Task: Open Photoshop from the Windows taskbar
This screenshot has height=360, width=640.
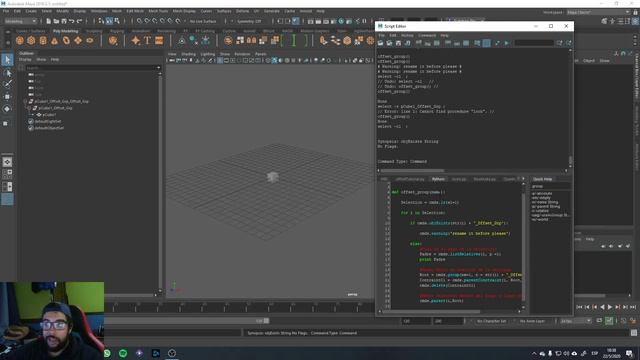Action: coord(156,353)
